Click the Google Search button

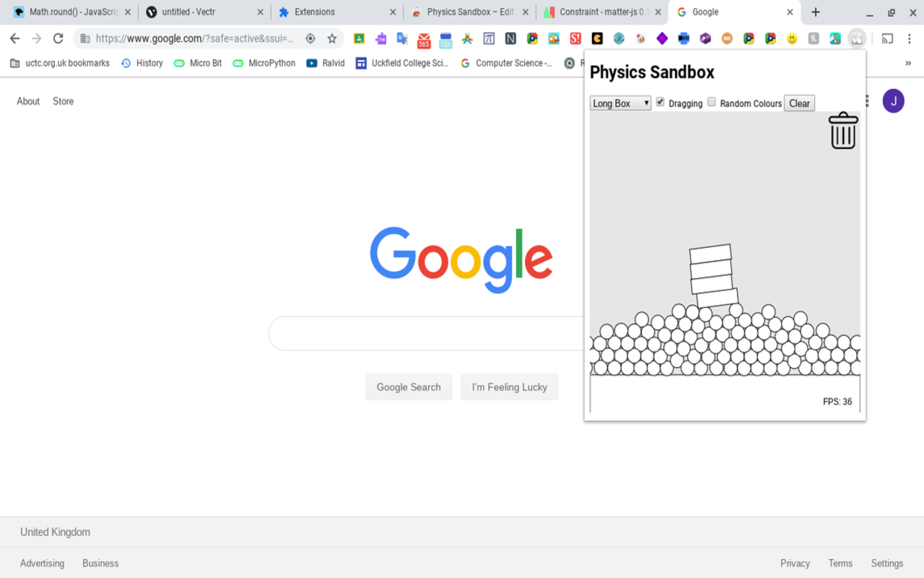coord(409,387)
